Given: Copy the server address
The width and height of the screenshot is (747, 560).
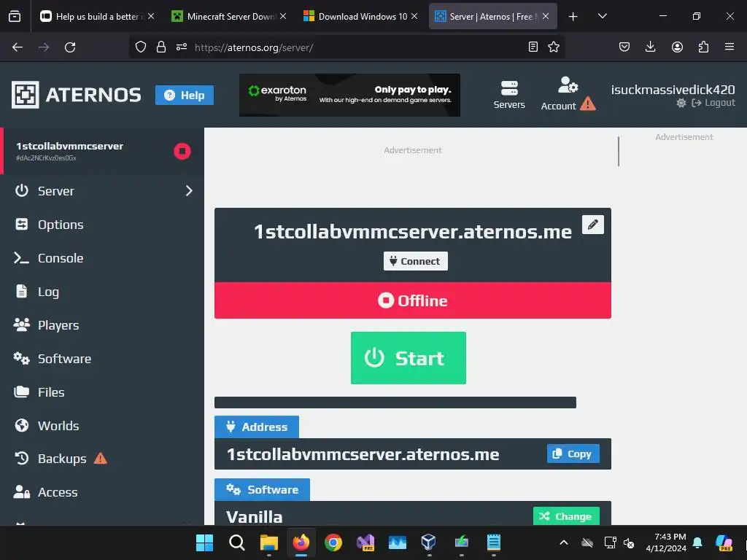Looking at the screenshot, I should pyautogui.click(x=573, y=454).
